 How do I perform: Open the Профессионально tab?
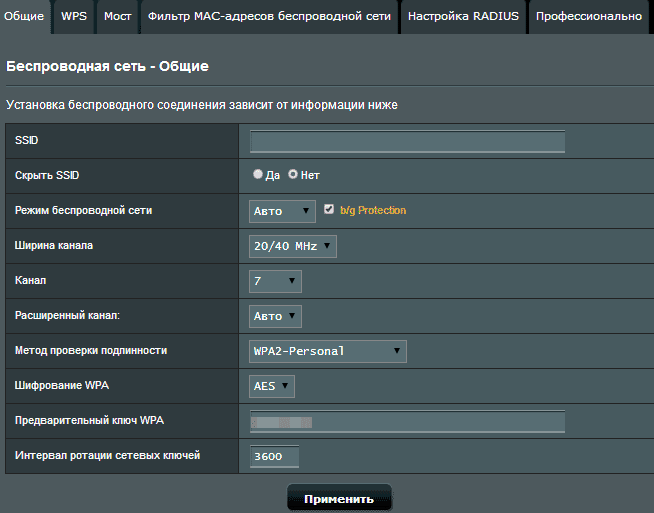(589, 17)
